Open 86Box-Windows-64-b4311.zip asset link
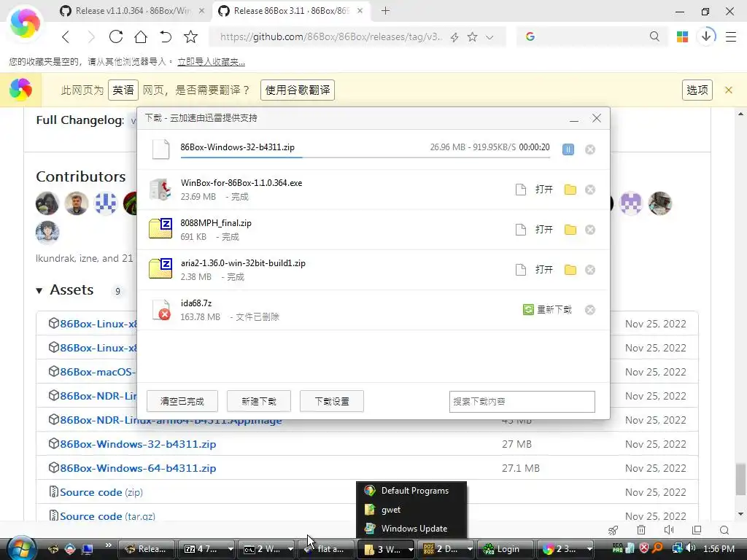747x560 pixels. (x=138, y=469)
